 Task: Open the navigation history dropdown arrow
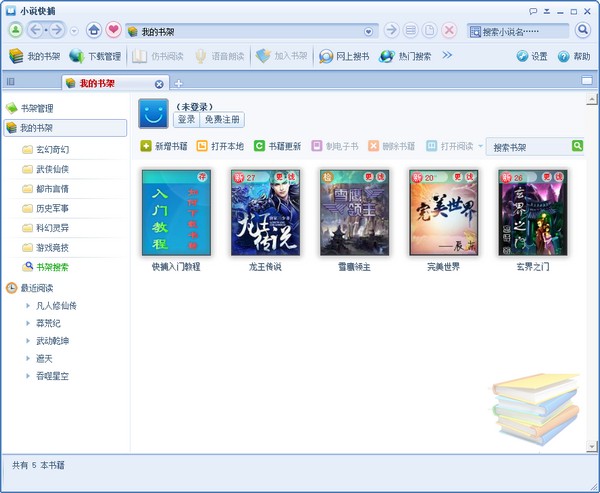[75, 31]
